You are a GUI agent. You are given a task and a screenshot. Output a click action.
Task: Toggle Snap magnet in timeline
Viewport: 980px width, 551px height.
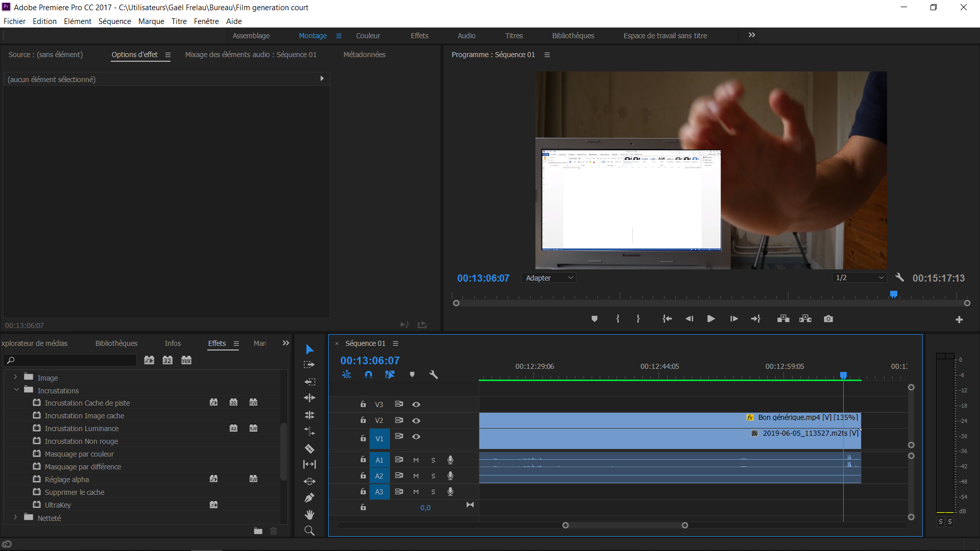pos(369,374)
